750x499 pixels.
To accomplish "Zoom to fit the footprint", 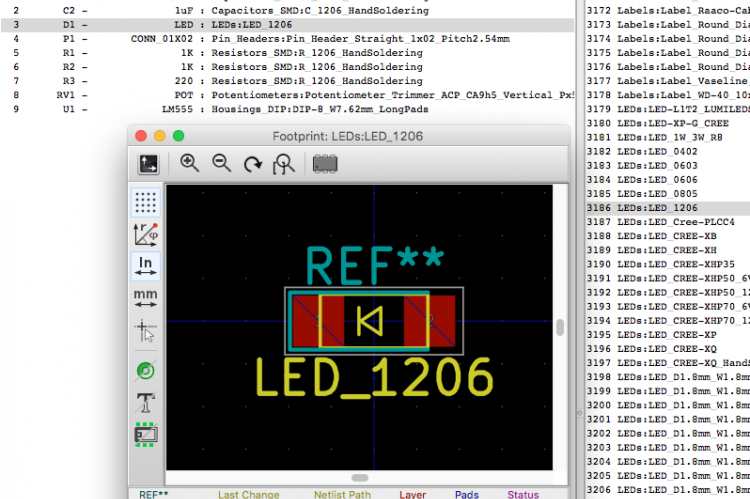I will 284,164.
